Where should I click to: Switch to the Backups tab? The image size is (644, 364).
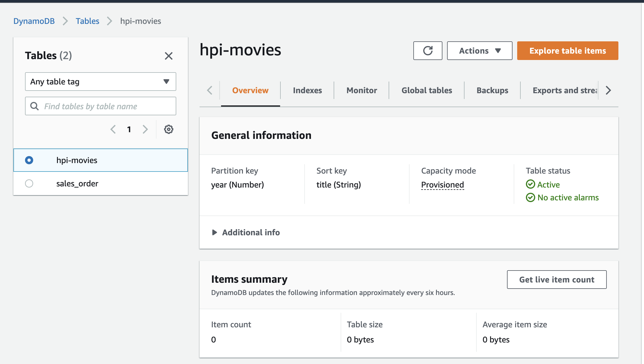(x=492, y=91)
